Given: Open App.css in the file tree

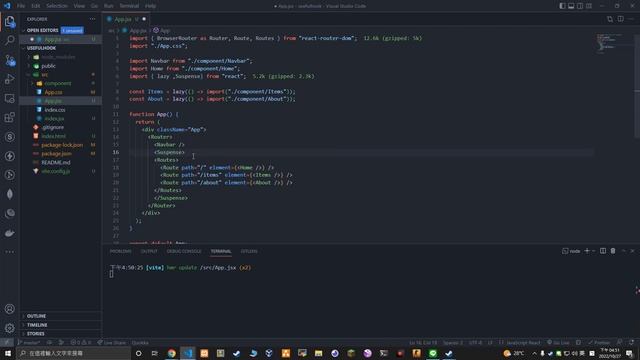Looking at the screenshot, I should [x=53, y=92].
